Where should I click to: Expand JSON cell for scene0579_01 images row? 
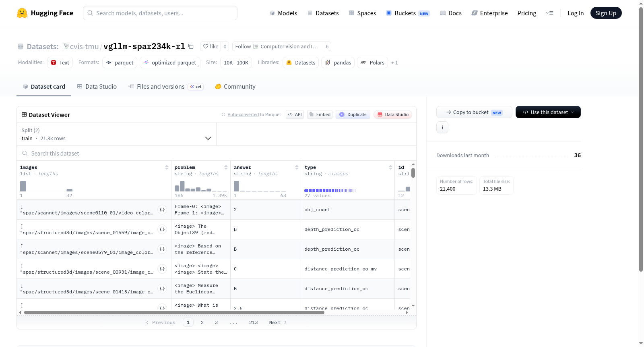coord(162,249)
